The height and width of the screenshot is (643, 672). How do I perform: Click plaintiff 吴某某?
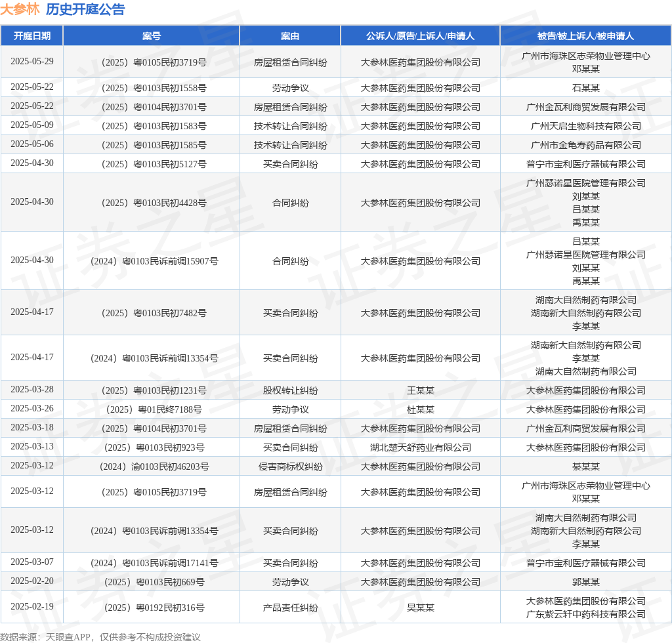[421, 608]
